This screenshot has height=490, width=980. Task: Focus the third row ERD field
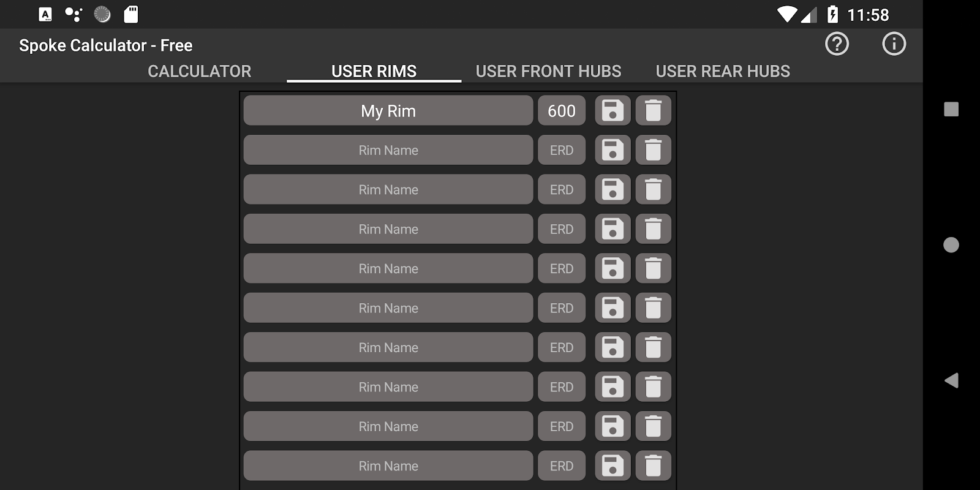[x=562, y=189]
